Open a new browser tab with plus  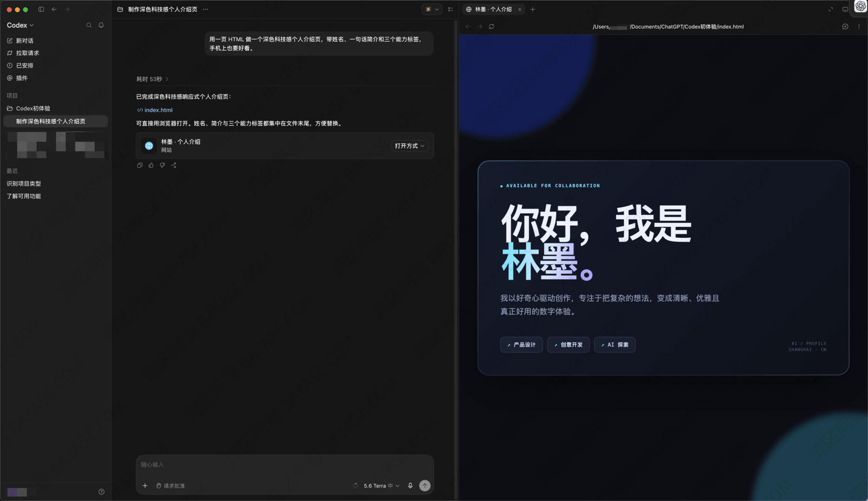click(533, 9)
